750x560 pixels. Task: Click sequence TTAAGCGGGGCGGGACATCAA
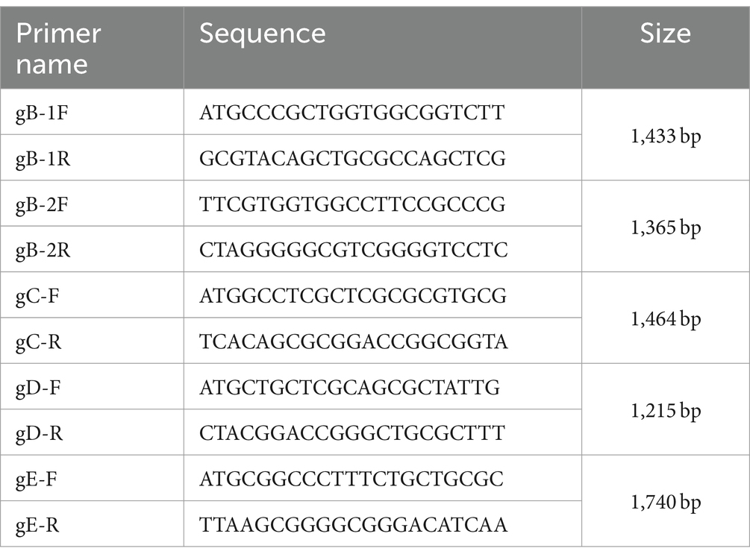click(354, 525)
